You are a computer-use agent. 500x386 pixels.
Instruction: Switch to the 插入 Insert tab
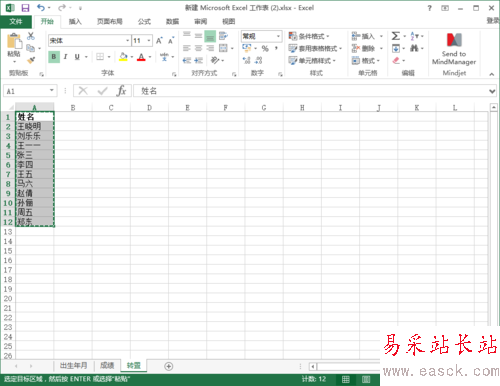click(x=75, y=22)
